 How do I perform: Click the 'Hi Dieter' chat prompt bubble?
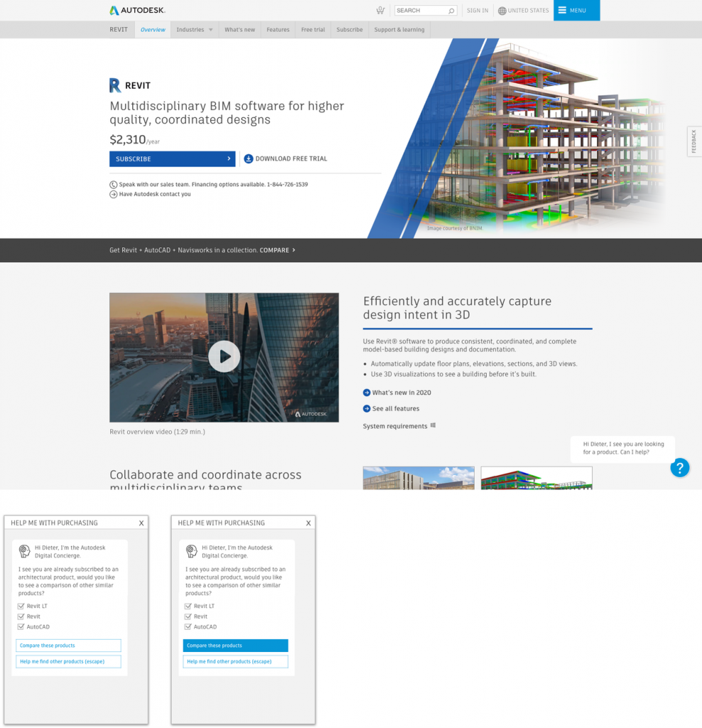tap(622, 449)
